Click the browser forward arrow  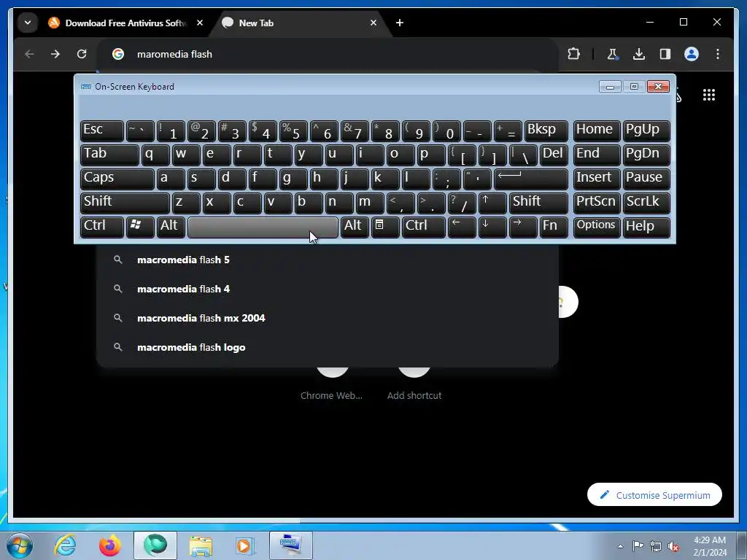click(55, 54)
